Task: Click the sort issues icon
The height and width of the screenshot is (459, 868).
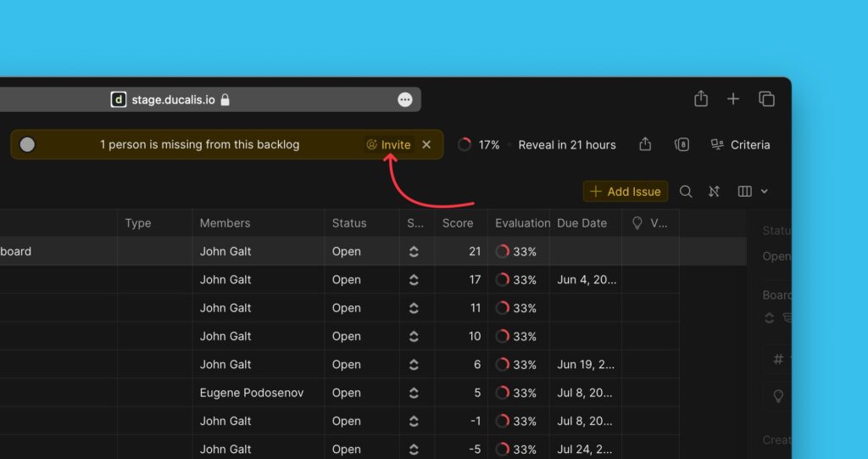Action: pyautogui.click(x=715, y=192)
